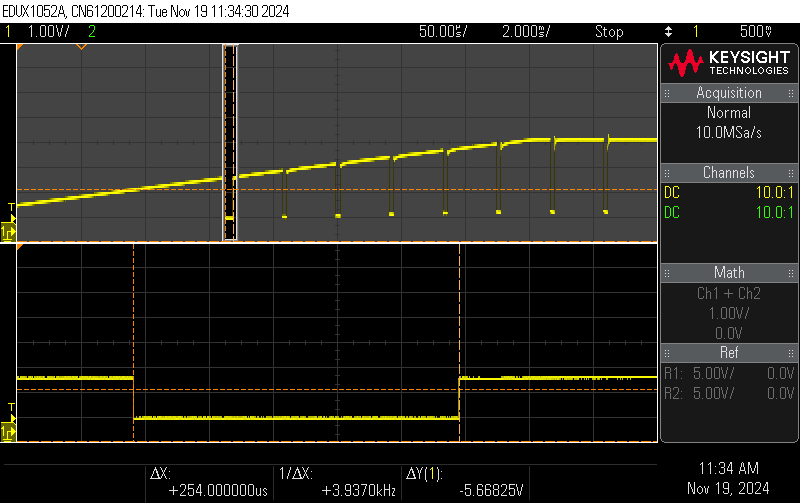Select the green channel 2 indicator in top bar

pos(92,32)
